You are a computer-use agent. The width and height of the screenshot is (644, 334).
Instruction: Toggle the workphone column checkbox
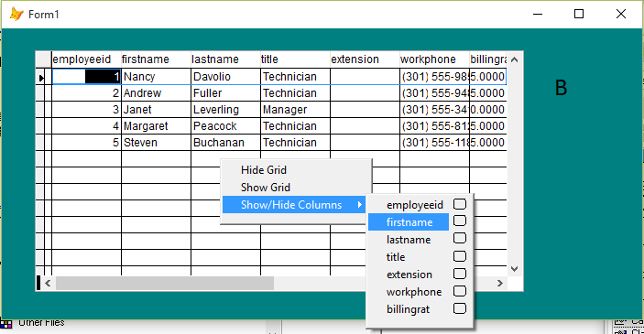tap(460, 291)
